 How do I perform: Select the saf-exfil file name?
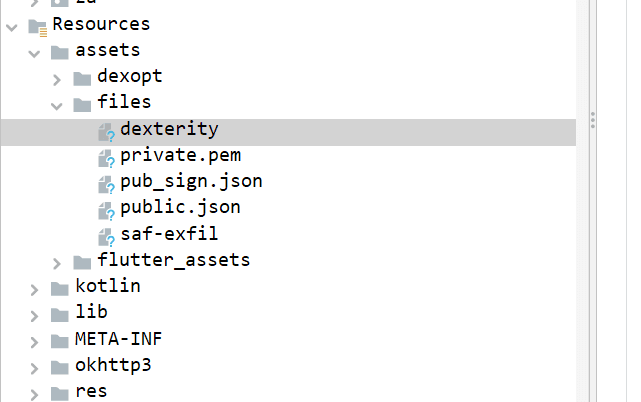point(169,234)
